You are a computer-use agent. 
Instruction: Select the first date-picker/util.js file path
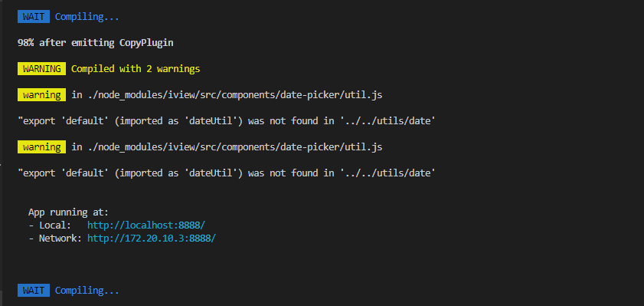click(233, 95)
